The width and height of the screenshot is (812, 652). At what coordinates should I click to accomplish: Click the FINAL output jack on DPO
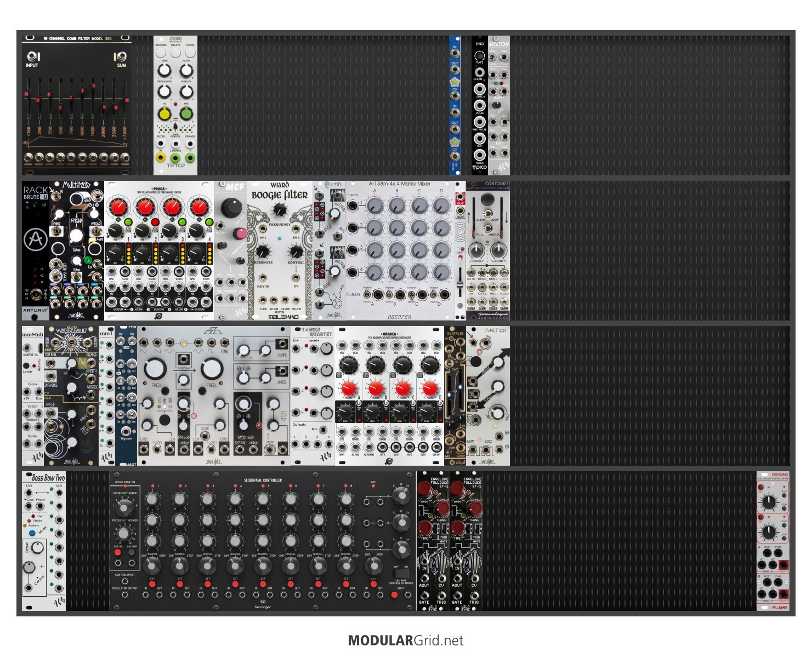224,343
